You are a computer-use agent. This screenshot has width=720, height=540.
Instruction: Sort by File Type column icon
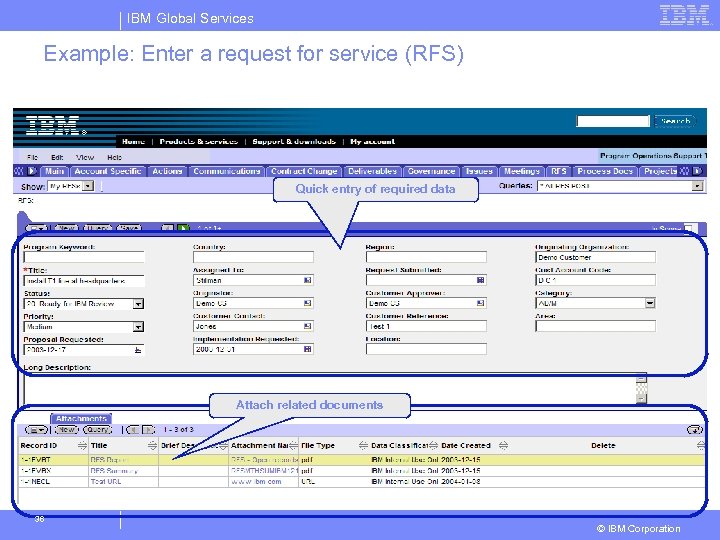[363, 445]
